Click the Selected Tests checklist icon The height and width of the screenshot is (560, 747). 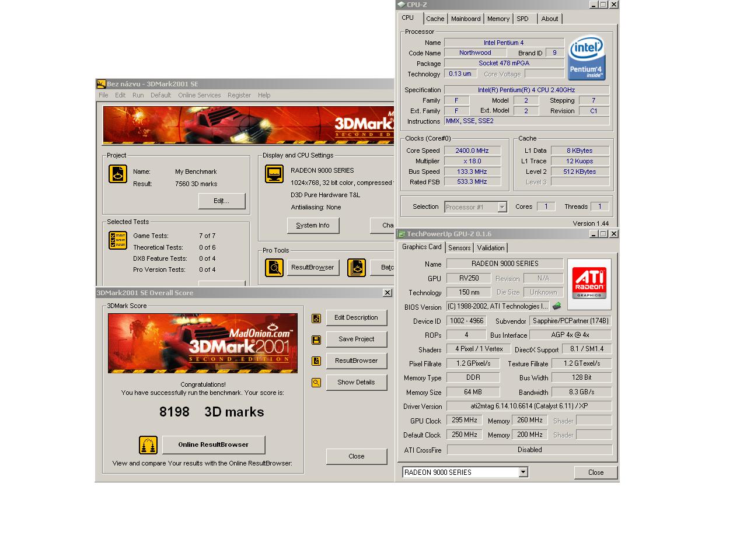(x=118, y=240)
